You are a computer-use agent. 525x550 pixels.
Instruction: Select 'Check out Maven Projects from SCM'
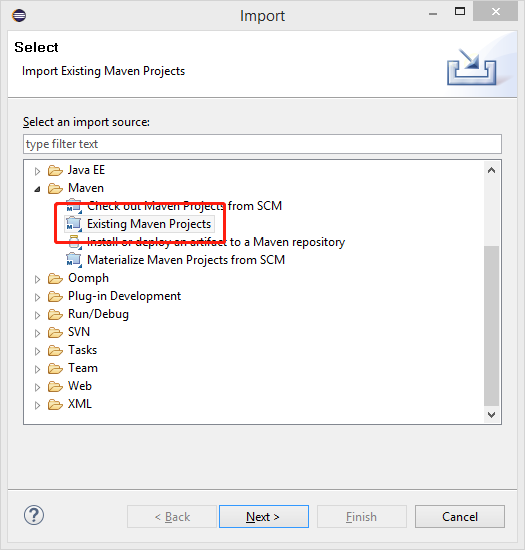click(x=184, y=206)
